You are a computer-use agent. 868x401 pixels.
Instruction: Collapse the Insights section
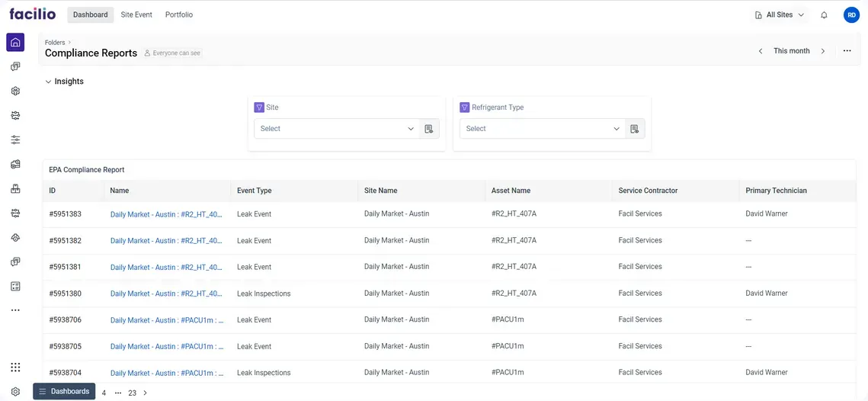pos(49,82)
